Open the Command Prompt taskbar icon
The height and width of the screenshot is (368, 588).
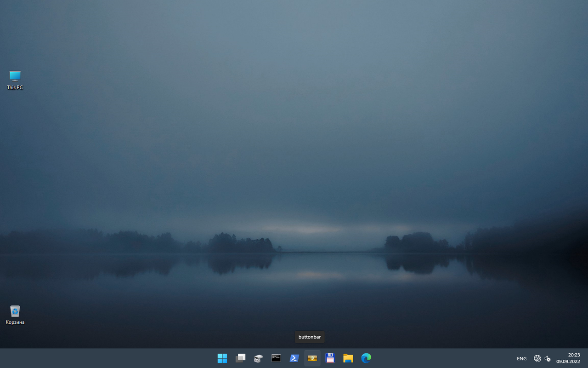click(x=276, y=358)
